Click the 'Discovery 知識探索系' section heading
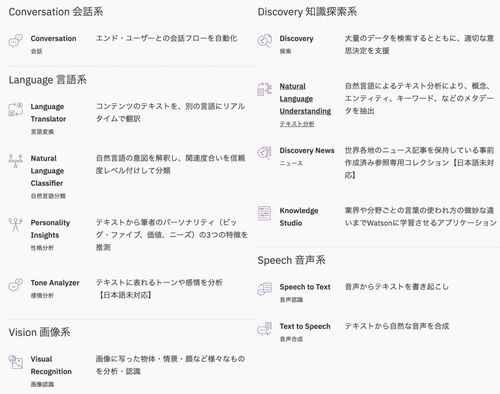 click(x=307, y=12)
